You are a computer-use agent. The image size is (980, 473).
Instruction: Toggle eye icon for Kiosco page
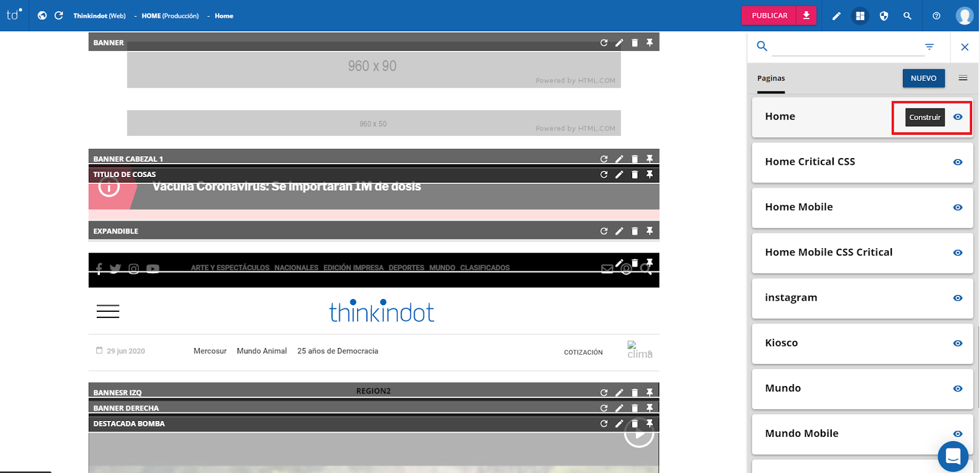957,344
